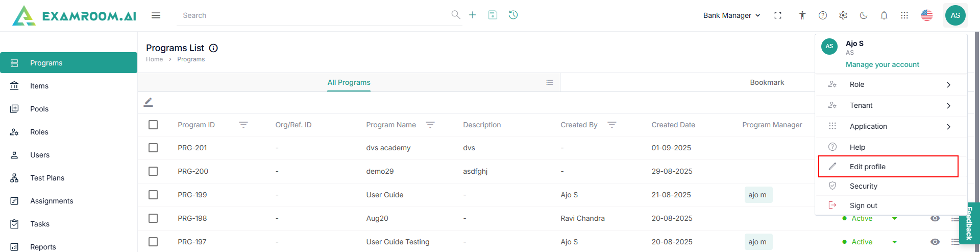
Task: Switch to dark mode moon icon
Action: tap(864, 15)
